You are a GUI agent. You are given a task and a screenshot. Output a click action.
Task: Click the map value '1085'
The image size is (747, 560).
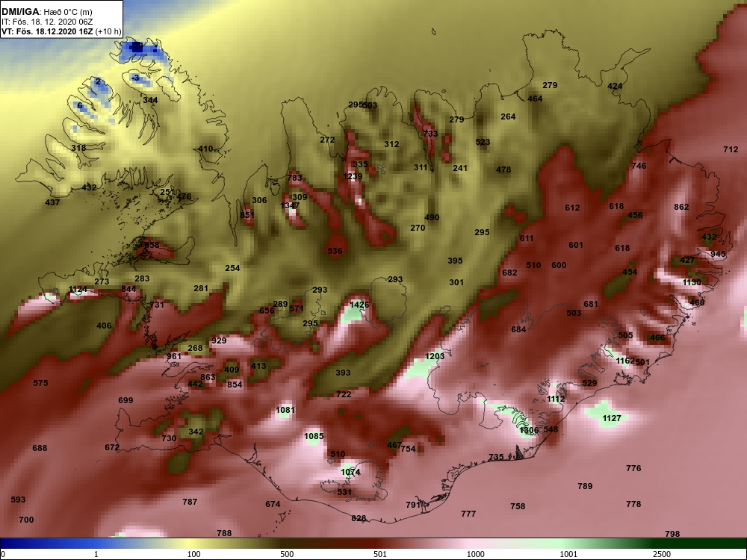(x=314, y=436)
